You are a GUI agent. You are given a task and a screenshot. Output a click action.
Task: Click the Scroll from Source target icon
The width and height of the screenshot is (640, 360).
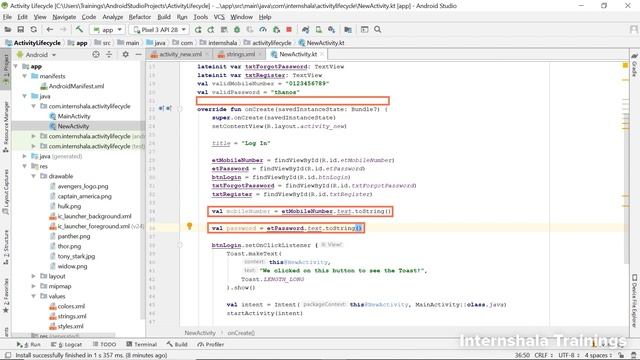pyautogui.click(x=96, y=54)
